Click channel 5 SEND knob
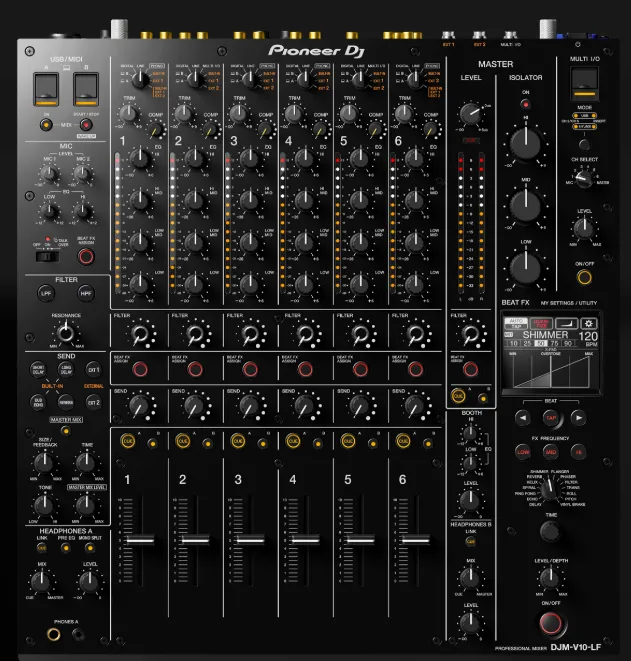The height and width of the screenshot is (661, 631). [360, 406]
